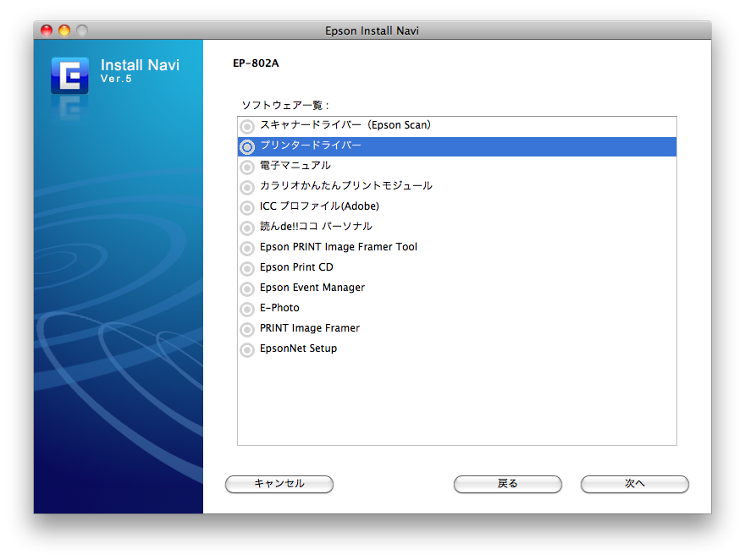The image size is (745, 560).
Task: Click the Epson Event Manager status icon
Action: [247, 288]
